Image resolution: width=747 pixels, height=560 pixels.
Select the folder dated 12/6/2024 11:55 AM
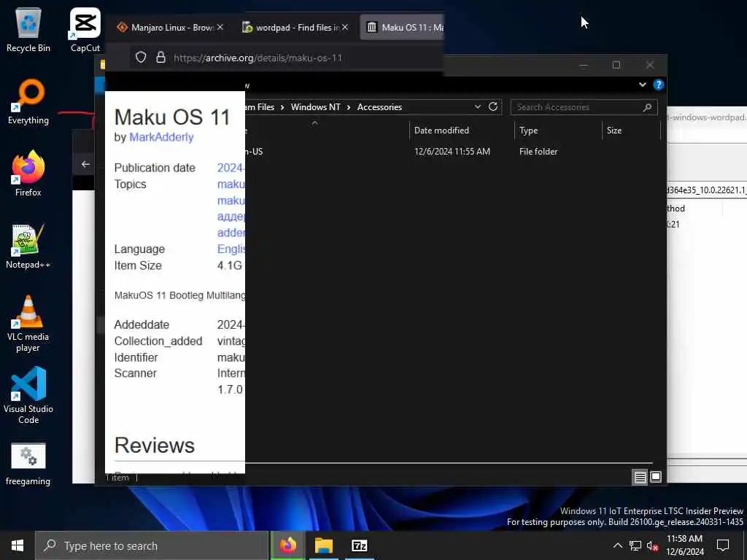[x=452, y=152]
